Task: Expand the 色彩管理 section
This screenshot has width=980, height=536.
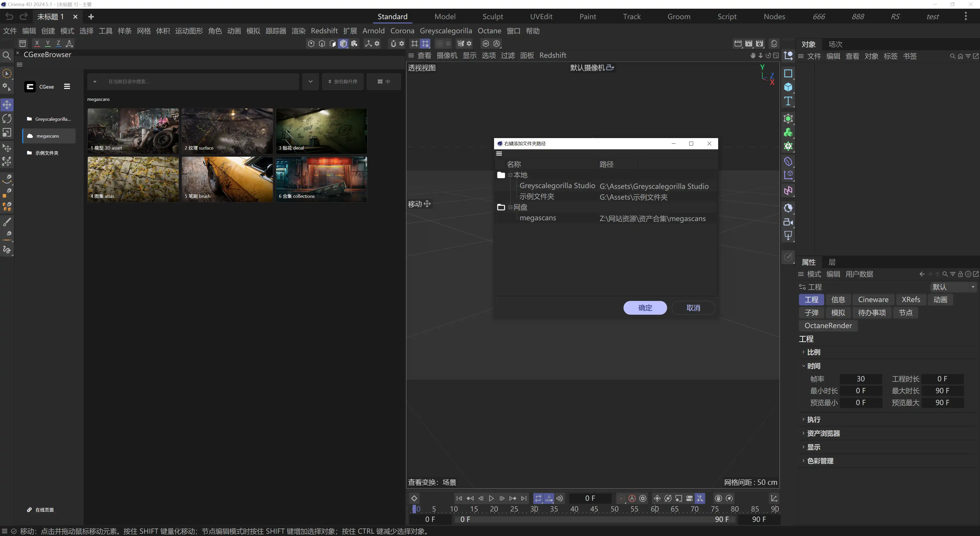Action: pos(803,461)
